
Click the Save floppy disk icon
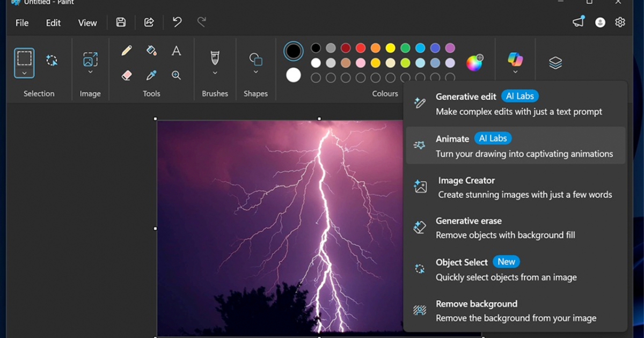point(121,23)
